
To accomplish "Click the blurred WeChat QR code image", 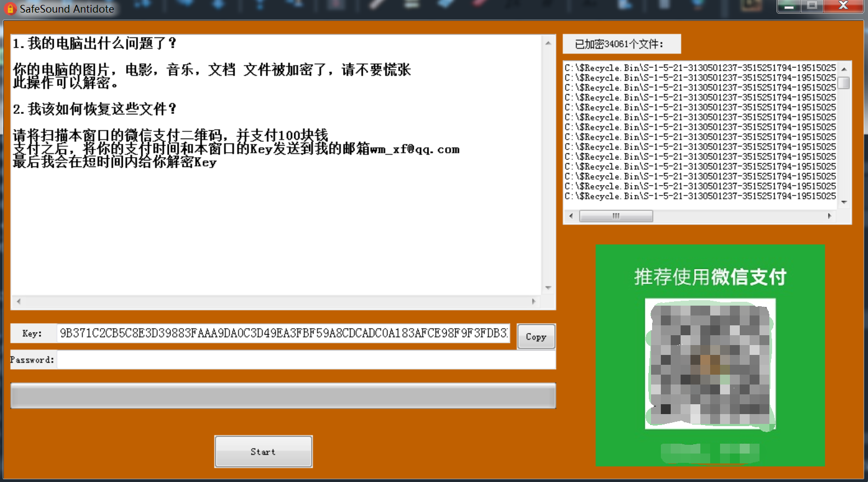I will pyautogui.click(x=710, y=364).
